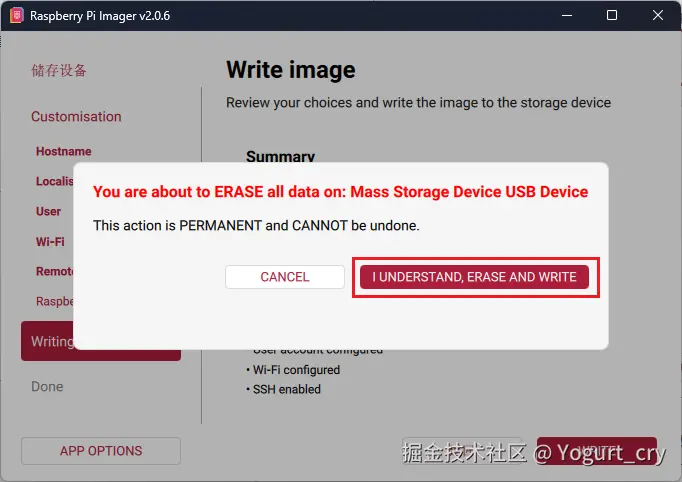Open the Localisation customisation step

click(x=55, y=182)
